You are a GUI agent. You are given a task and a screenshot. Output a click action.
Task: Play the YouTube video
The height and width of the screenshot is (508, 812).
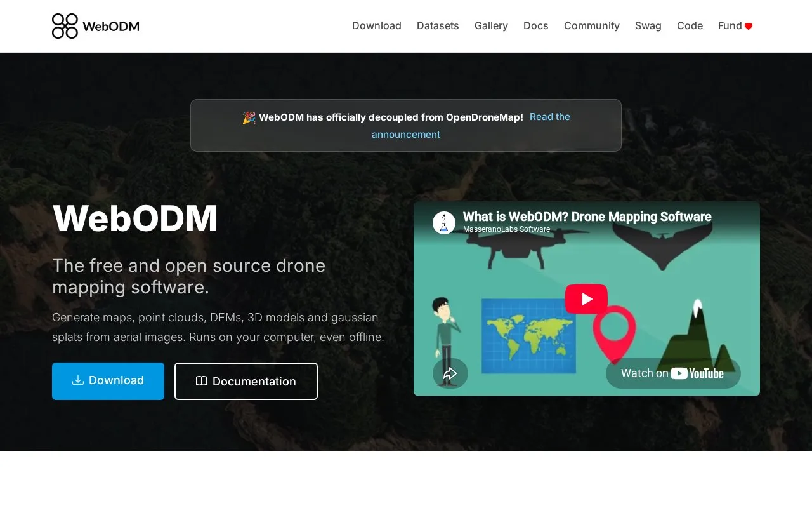(x=586, y=299)
